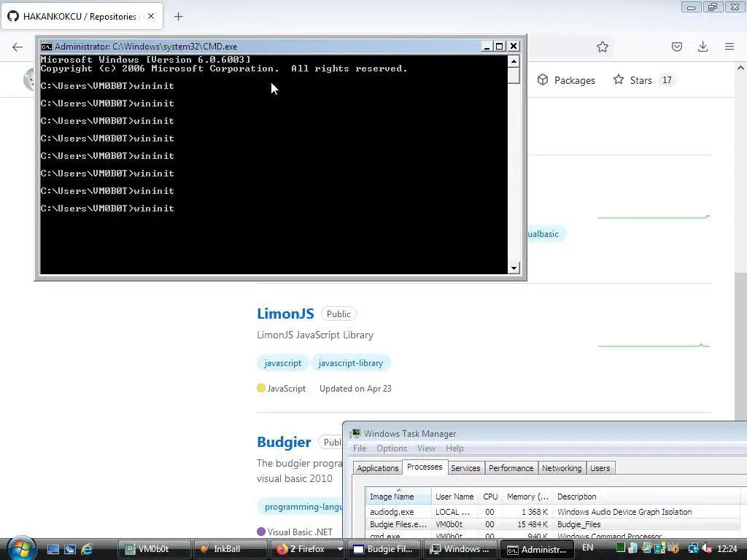
Task: Click the Windows Security alert tray icon
Action: point(673,548)
